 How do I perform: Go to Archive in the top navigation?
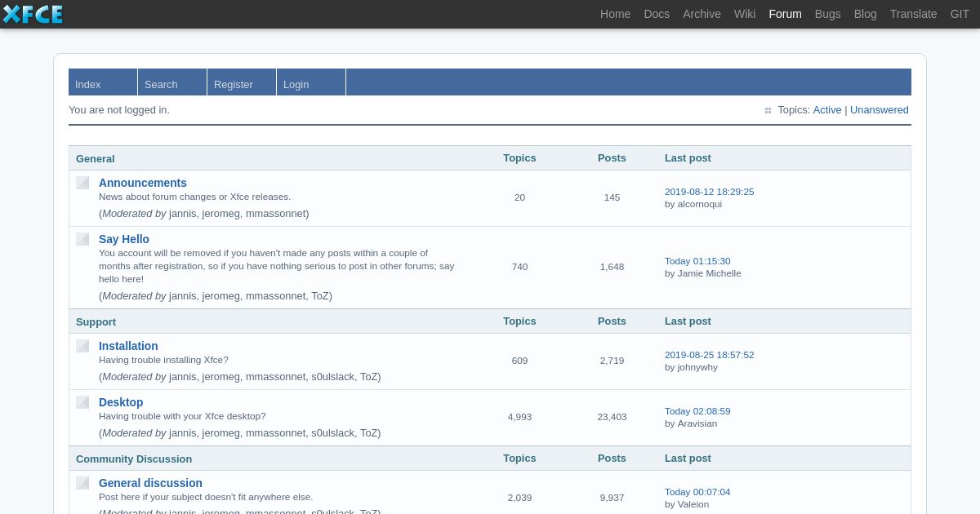coord(702,14)
